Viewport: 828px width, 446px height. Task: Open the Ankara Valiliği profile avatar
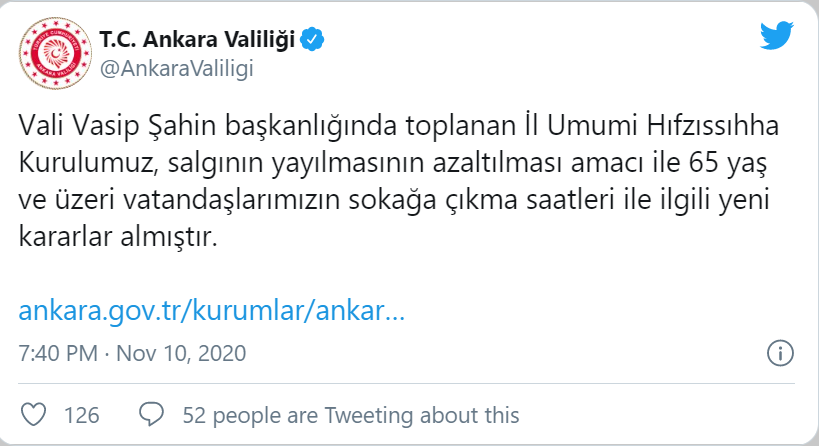click(51, 54)
